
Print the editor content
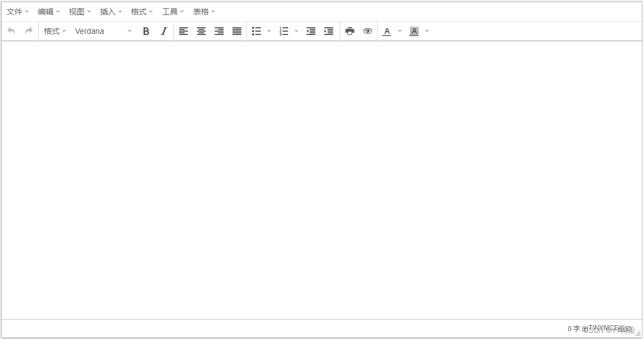350,31
